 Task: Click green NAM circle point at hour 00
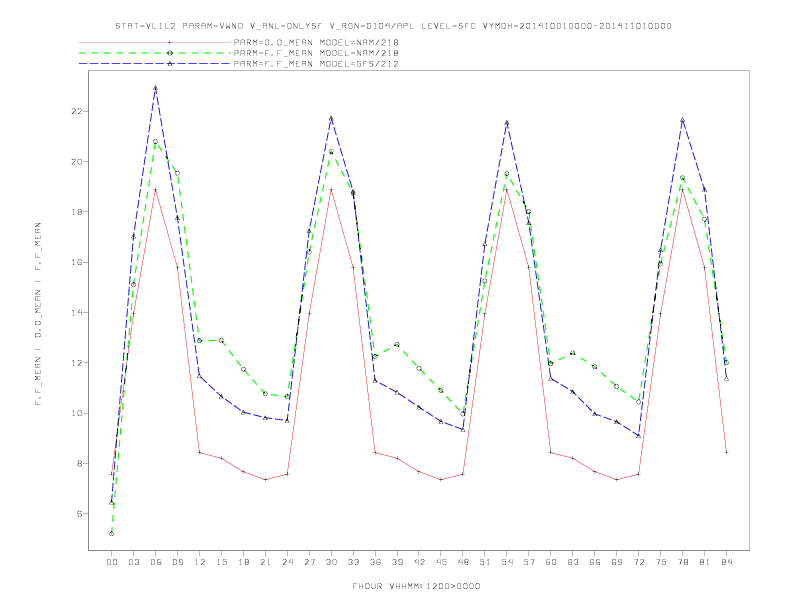112,533
